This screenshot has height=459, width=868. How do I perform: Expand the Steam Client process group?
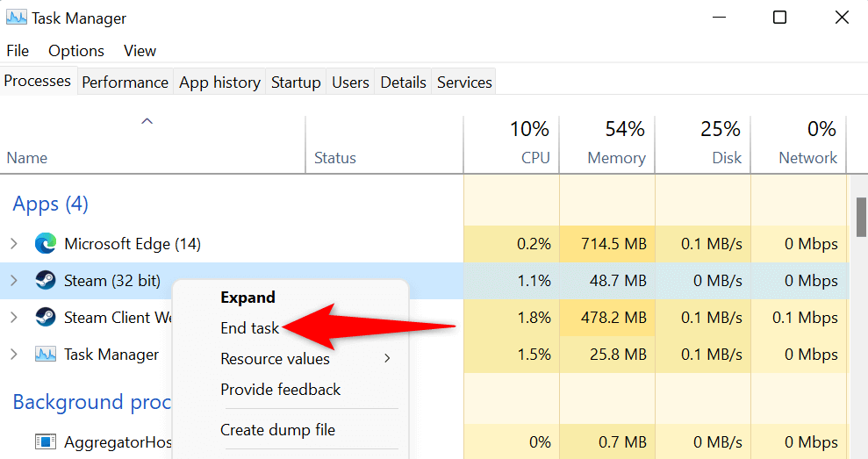(13, 317)
